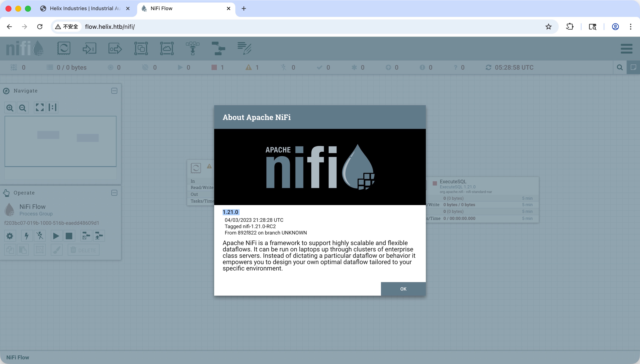Start the flow with play button

pos(56,236)
